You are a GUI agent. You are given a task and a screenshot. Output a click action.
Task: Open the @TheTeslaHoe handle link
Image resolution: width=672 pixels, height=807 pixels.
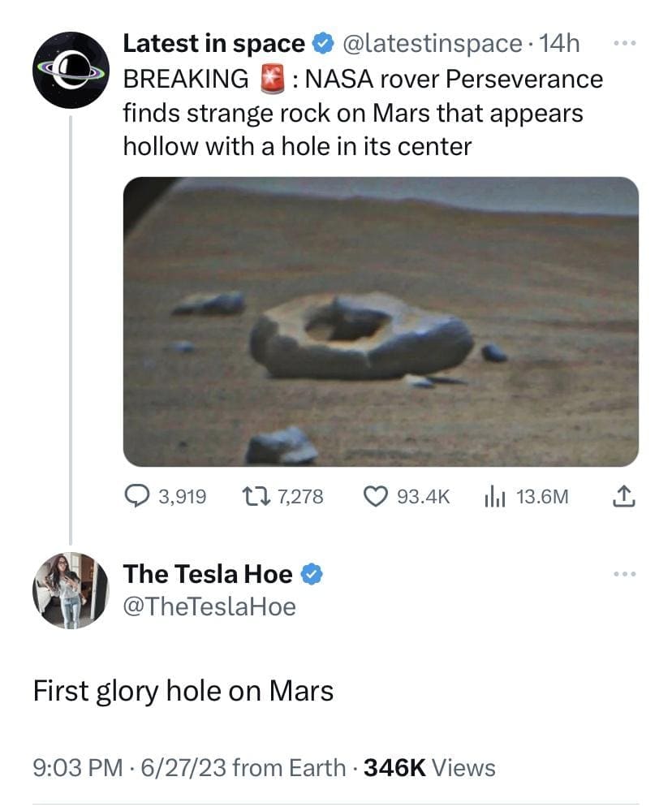209,606
